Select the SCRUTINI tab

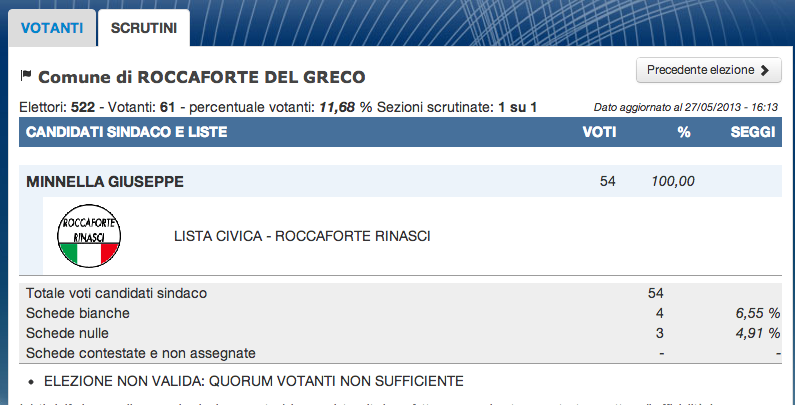[x=143, y=28]
